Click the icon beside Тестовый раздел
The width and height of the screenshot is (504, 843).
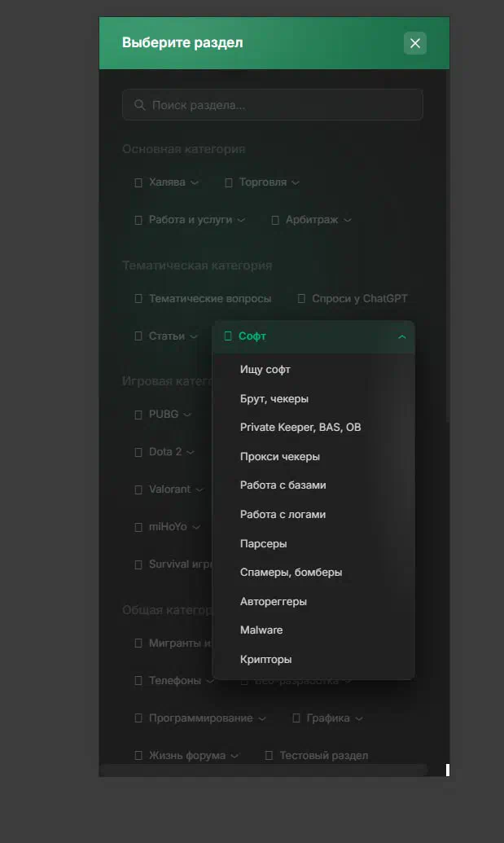pyautogui.click(x=269, y=756)
